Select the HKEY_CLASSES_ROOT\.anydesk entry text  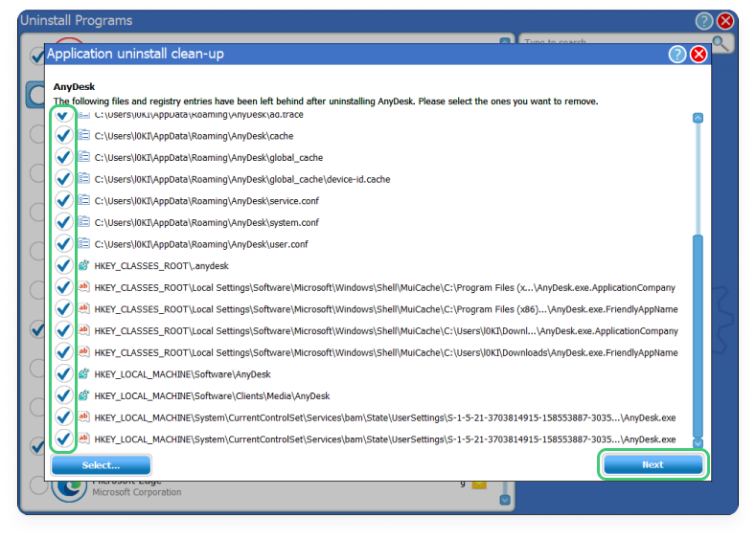click(162, 266)
